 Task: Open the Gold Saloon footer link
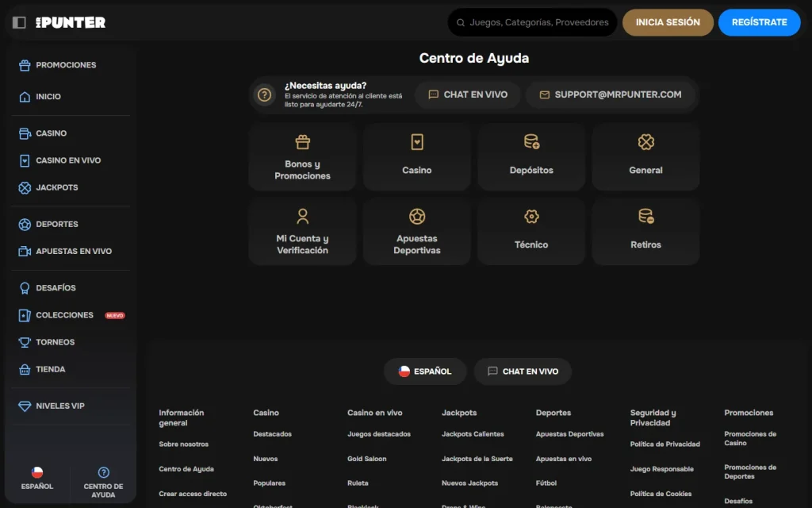coord(366,459)
